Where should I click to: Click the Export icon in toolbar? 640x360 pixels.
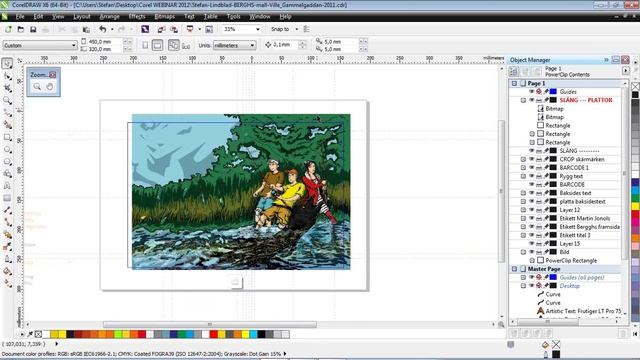click(174, 29)
